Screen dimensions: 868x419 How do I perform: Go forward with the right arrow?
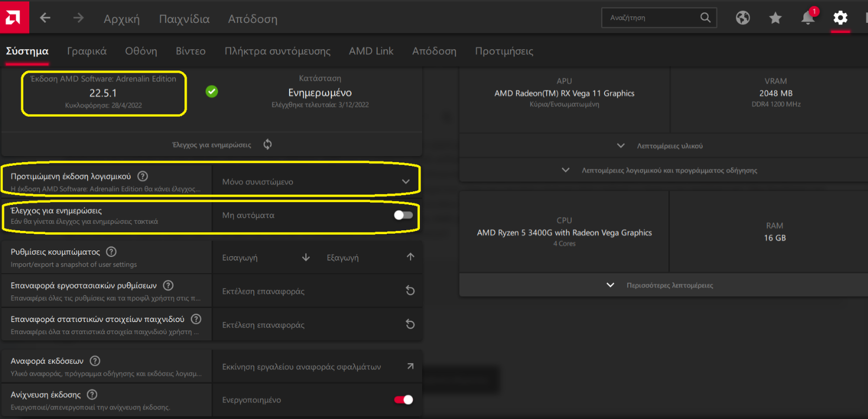click(79, 18)
